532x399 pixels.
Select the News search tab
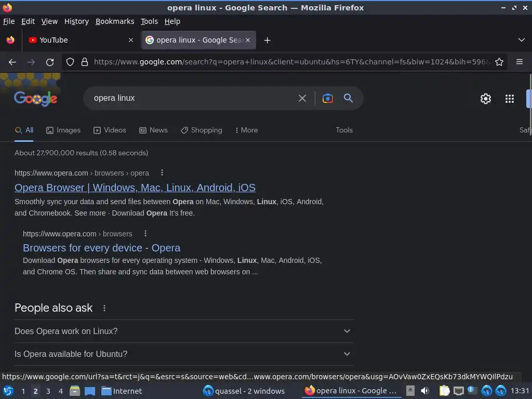tap(153, 130)
